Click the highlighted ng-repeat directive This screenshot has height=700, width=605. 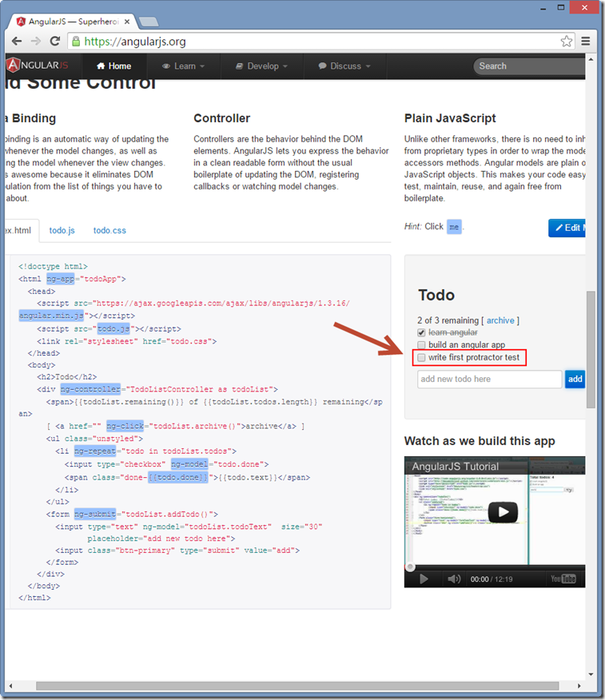[95, 451]
